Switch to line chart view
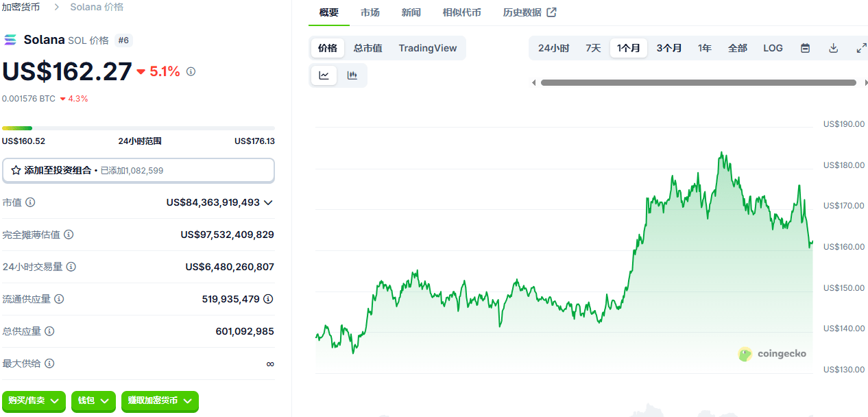 tap(324, 75)
